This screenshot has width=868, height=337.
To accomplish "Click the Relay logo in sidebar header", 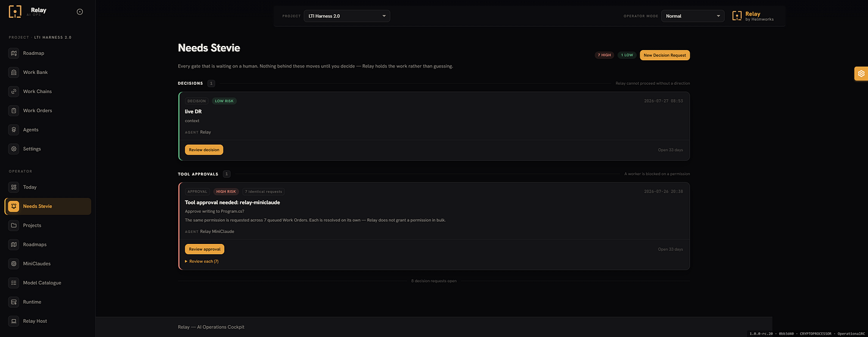I will (15, 11).
